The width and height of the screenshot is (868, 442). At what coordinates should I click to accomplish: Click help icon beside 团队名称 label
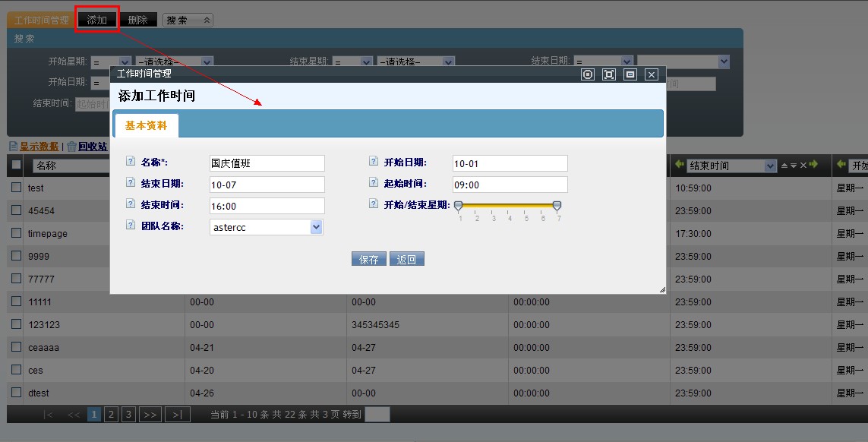[130, 226]
